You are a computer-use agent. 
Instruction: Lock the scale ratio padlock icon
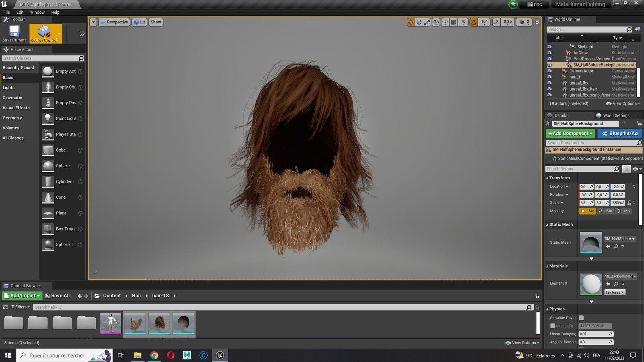629,203
